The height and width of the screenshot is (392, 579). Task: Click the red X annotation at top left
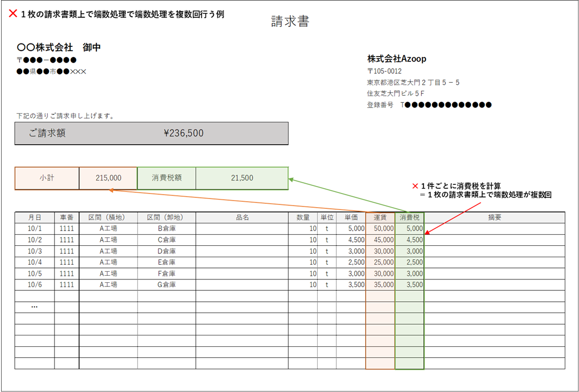pyautogui.click(x=13, y=14)
